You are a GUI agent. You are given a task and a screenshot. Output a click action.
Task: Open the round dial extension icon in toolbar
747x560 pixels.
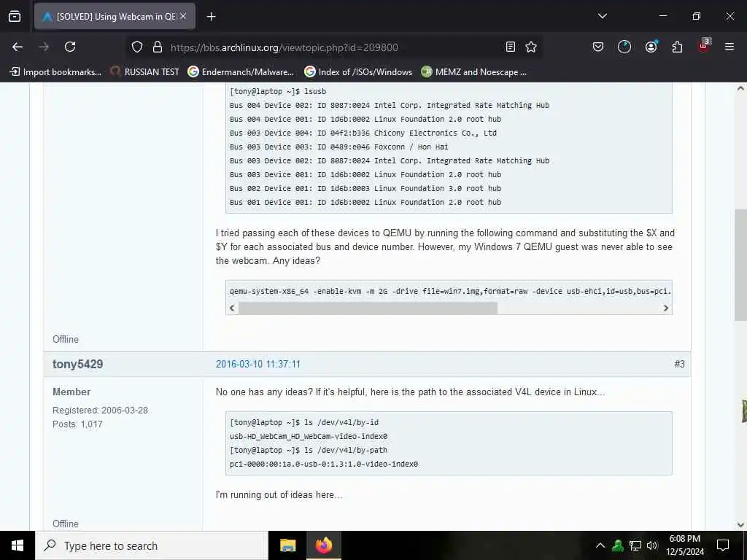[x=624, y=47]
